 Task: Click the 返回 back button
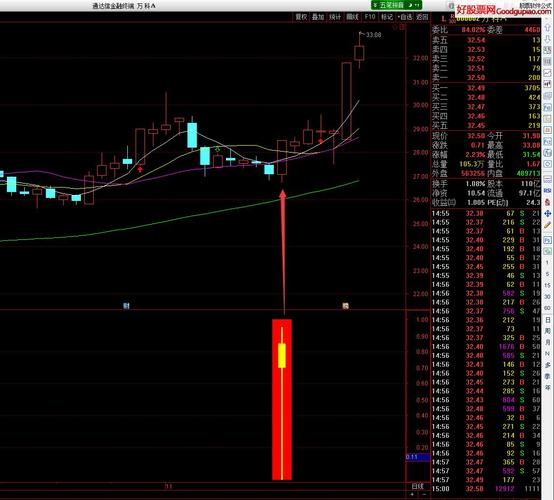[x=422, y=17]
